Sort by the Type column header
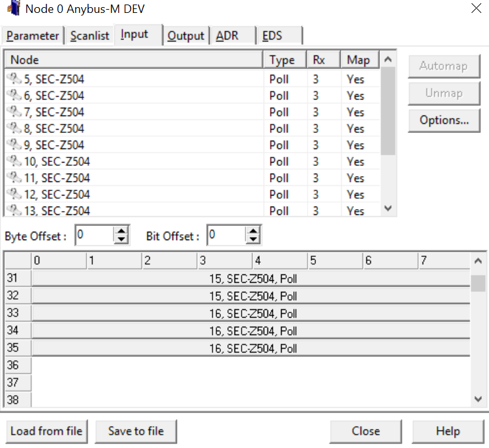 [285, 59]
